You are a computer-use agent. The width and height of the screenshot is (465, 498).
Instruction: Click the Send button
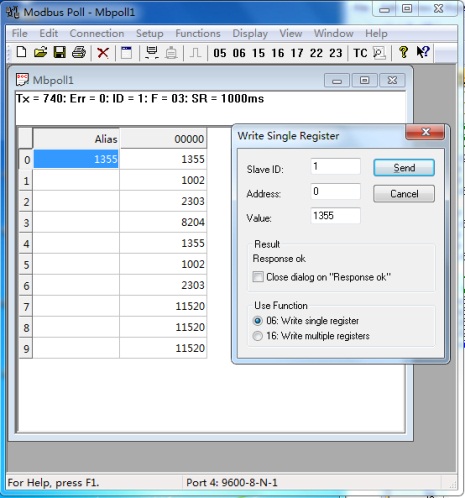(404, 167)
